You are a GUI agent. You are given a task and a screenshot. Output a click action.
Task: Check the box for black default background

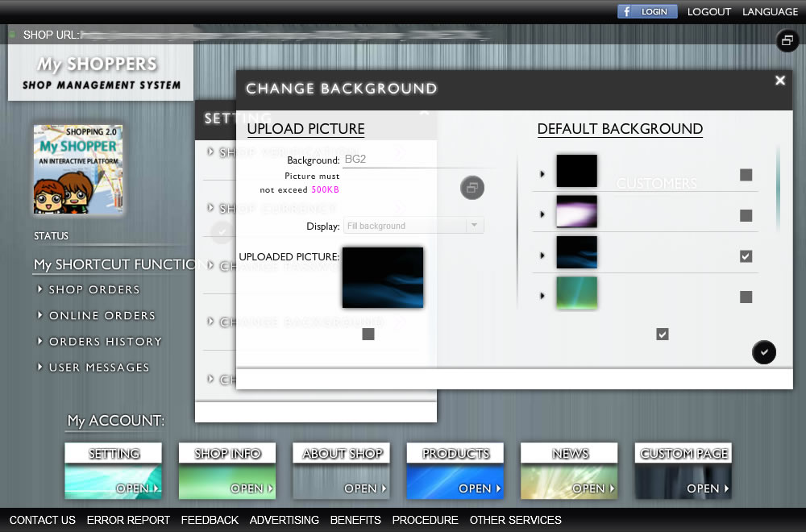click(746, 175)
